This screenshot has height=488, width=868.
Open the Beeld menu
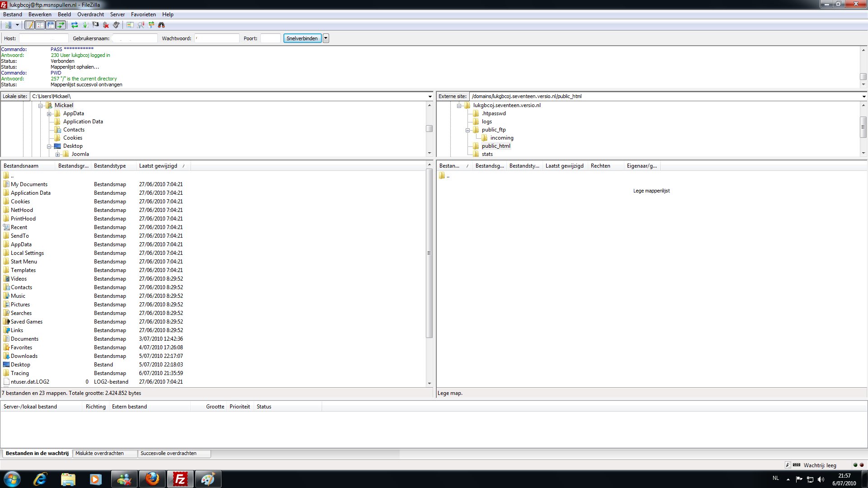(64, 14)
